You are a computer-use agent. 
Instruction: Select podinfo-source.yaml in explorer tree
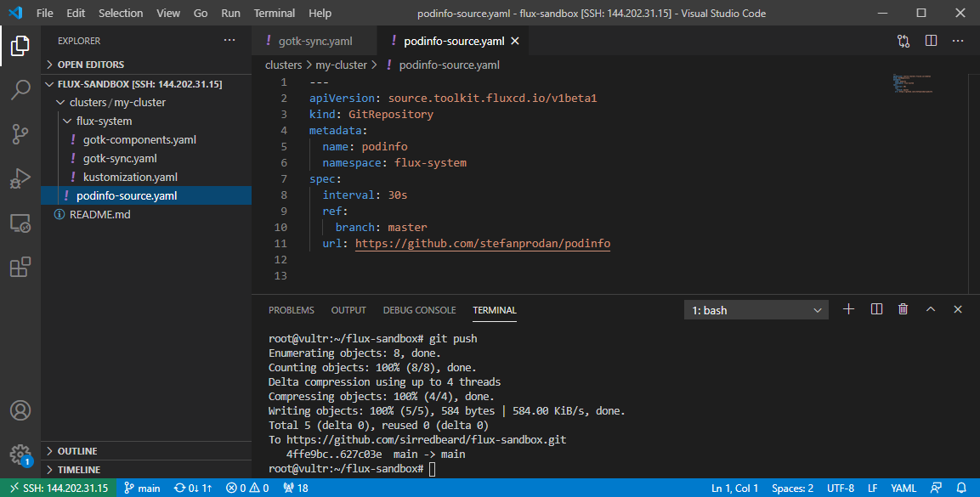tap(146, 195)
